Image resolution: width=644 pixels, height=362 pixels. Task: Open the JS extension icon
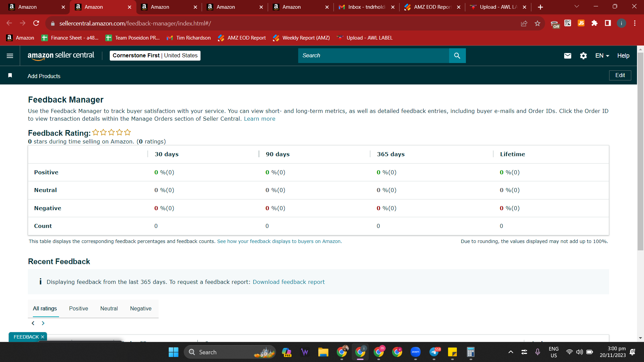581,23
